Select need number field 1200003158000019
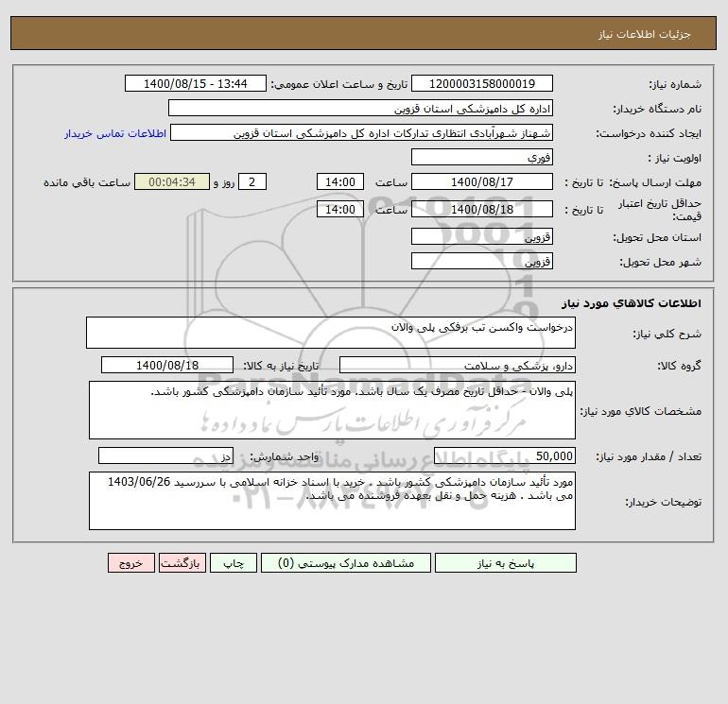 point(482,83)
